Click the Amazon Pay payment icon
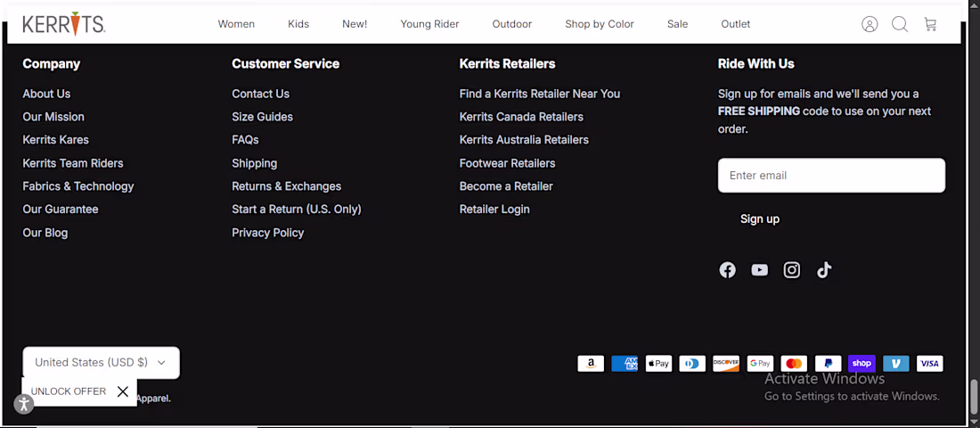Screen dimensions: 980x428 [x=591, y=364]
